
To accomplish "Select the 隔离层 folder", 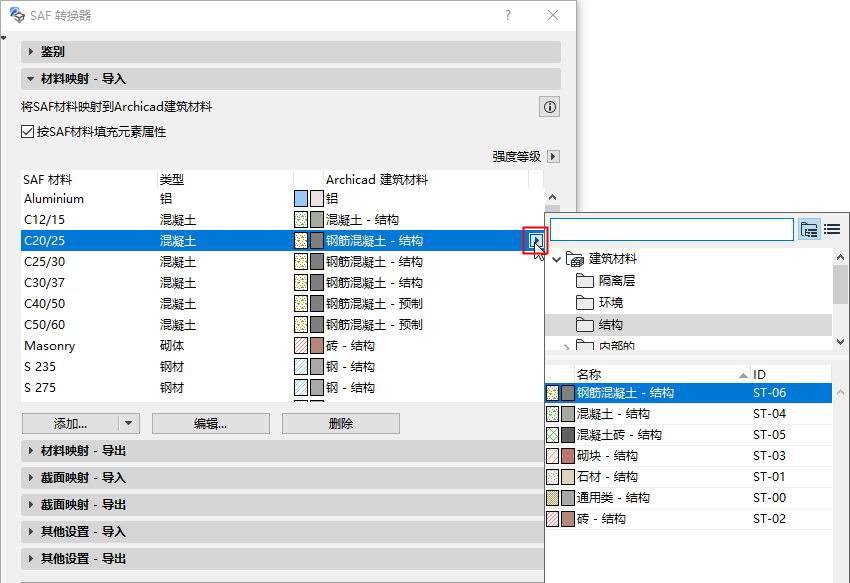I will [x=617, y=280].
